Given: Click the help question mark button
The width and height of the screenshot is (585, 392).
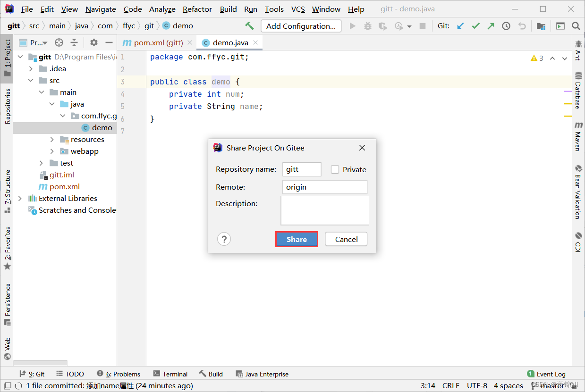Looking at the screenshot, I should [224, 239].
